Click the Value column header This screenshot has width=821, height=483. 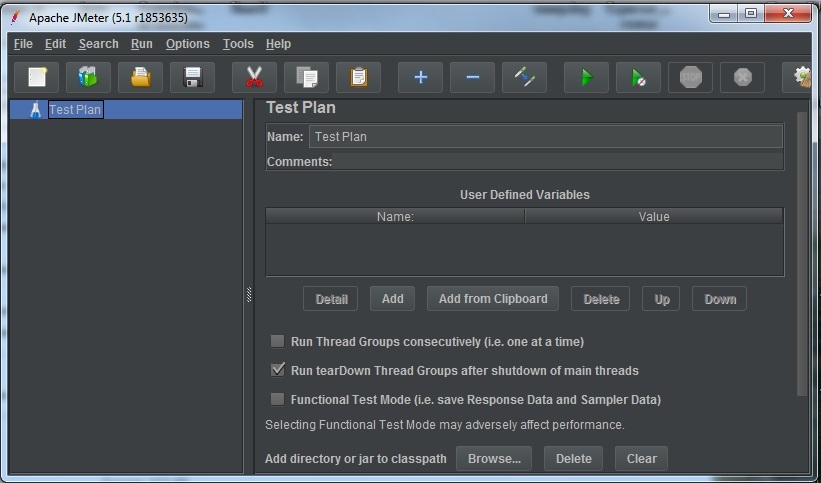tap(654, 216)
